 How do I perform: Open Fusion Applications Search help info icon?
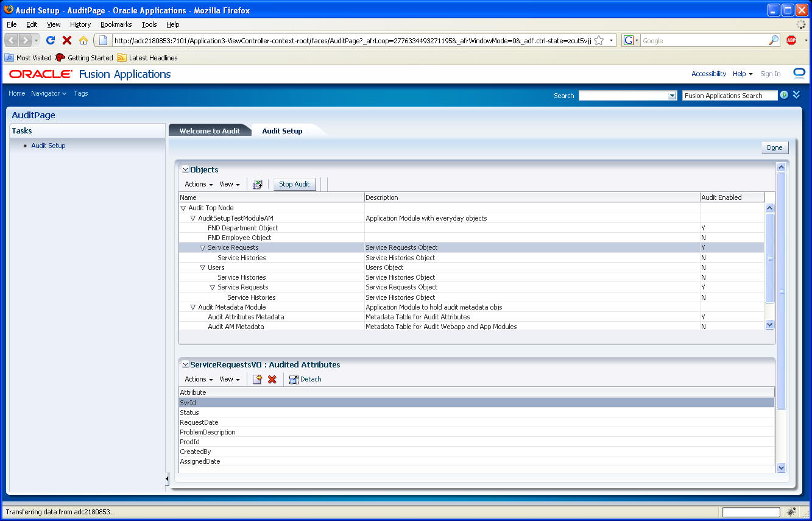coord(785,94)
